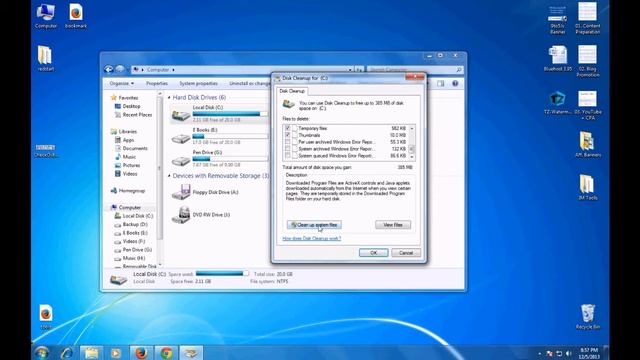Collapse the Hard Disk Drives group
Screen dimensions: 640x360
click(169, 98)
